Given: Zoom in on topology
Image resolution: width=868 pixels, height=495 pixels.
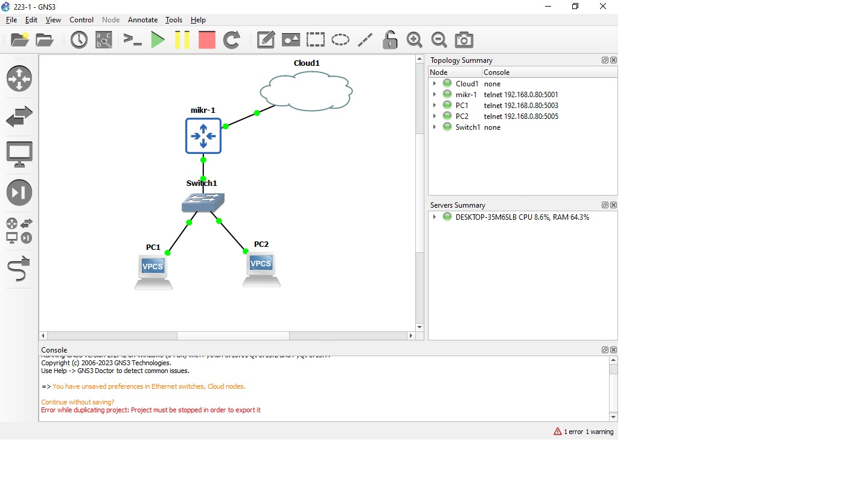Looking at the screenshot, I should click(414, 40).
